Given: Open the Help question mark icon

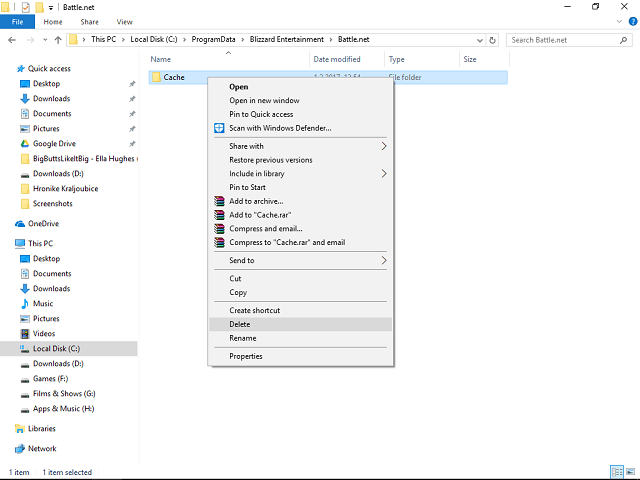Looking at the screenshot, I should pyautogui.click(x=633, y=21).
